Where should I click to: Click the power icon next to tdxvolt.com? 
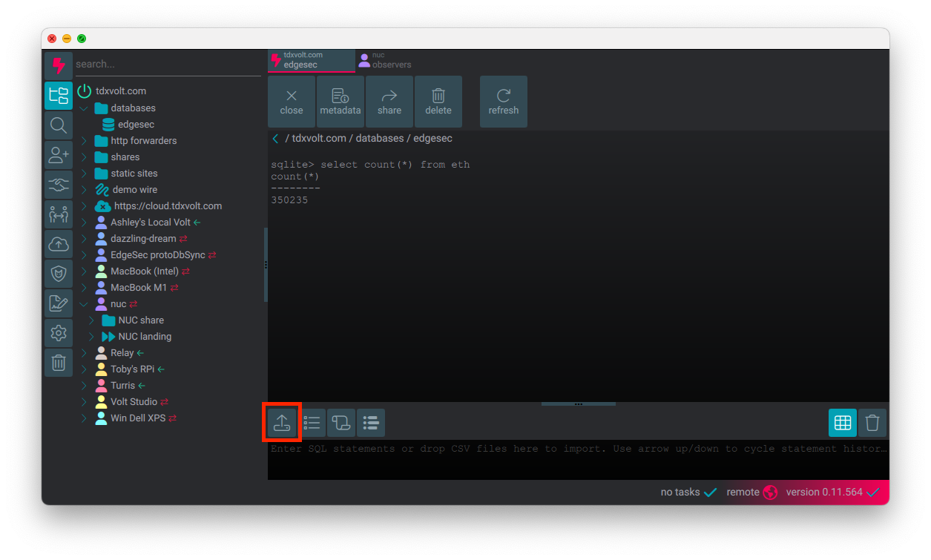(85, 91)
